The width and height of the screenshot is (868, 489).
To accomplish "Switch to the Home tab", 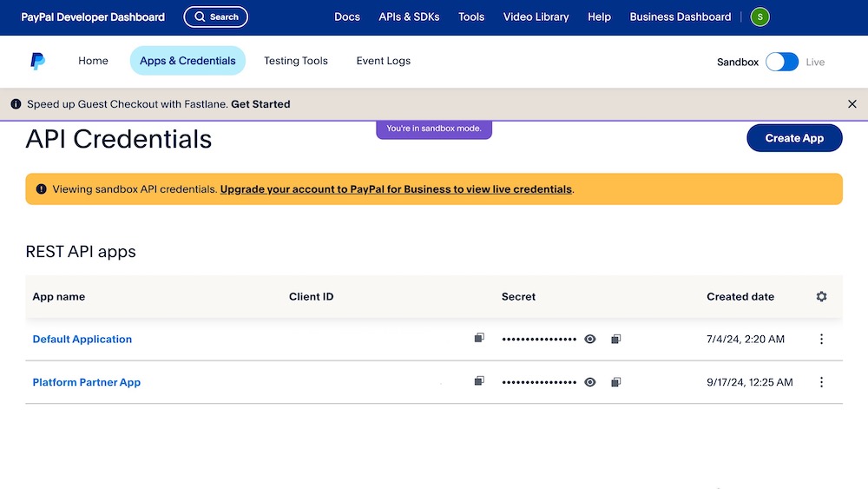I will tap(93, 61).
